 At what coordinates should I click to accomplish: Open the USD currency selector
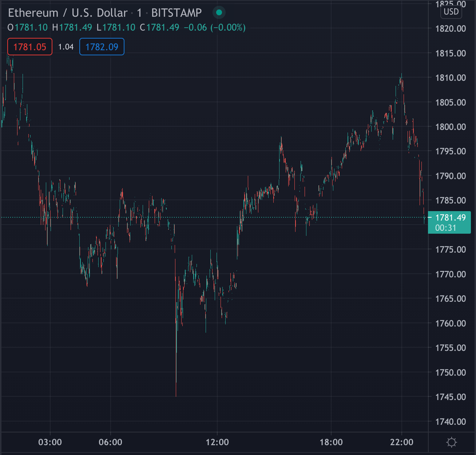[451, 12]
